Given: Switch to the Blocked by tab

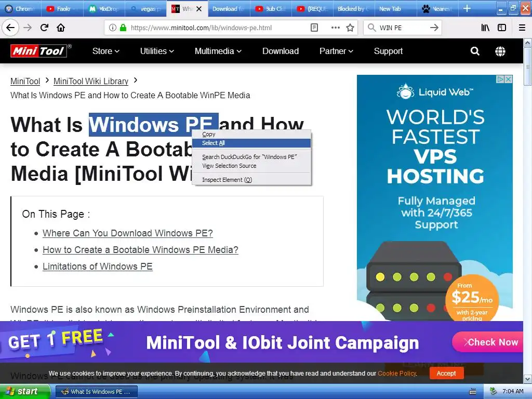Looking at the screenshot, I should click(x=353, y=9).
